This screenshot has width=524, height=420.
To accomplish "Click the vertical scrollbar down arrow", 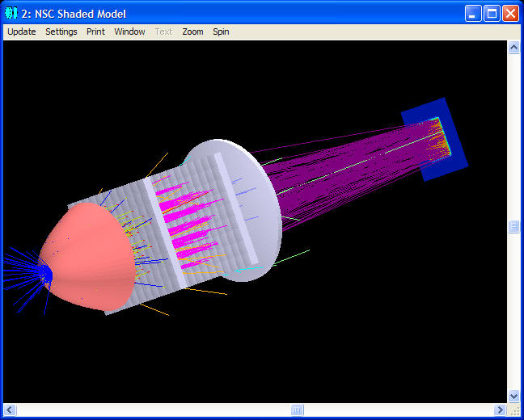I will tap(513, 396).
